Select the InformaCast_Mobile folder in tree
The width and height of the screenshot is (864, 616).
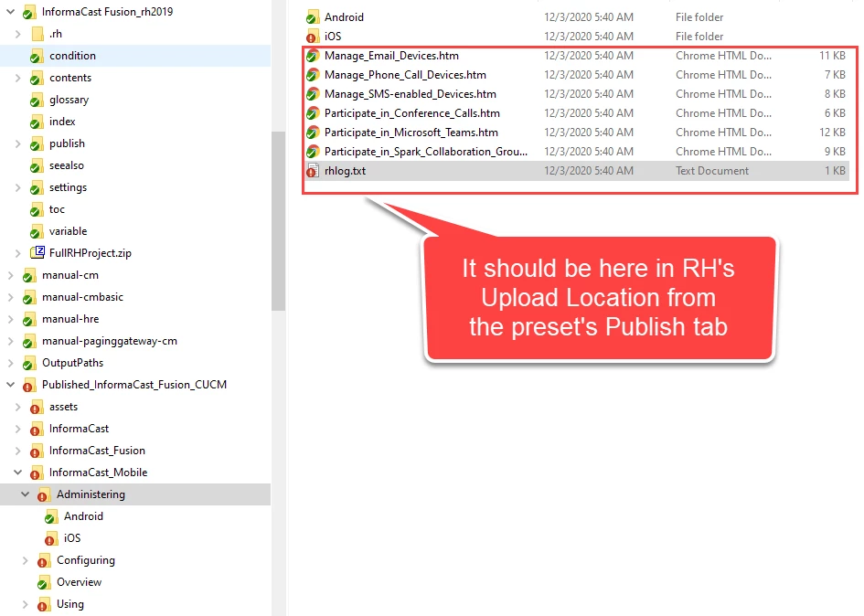(98, 473)
